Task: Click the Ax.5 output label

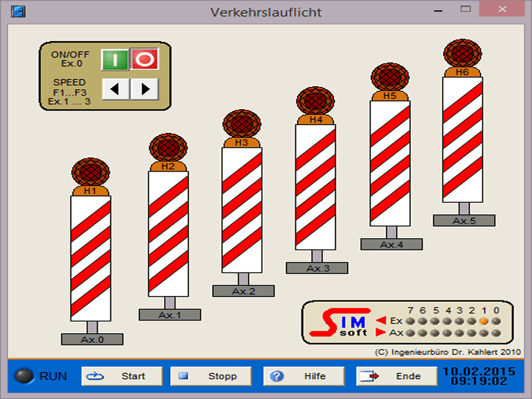Action: click(464, 220)
